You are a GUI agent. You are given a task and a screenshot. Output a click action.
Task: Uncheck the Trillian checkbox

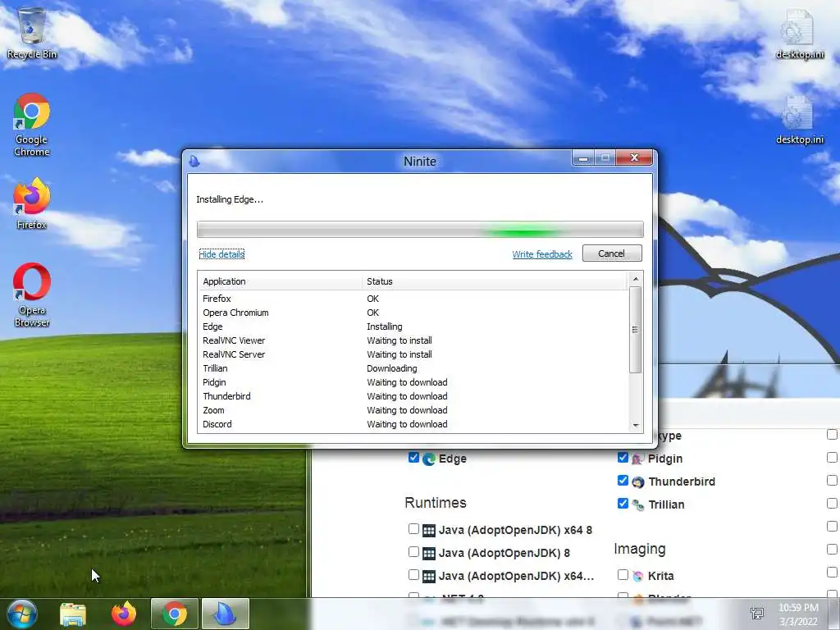[623, 504]
